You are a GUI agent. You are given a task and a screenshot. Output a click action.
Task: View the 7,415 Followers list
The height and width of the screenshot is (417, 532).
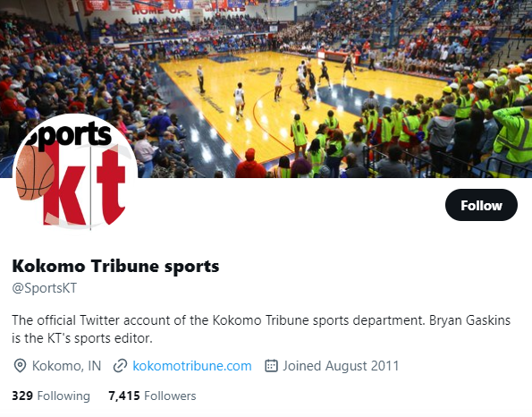pos(152,396)
